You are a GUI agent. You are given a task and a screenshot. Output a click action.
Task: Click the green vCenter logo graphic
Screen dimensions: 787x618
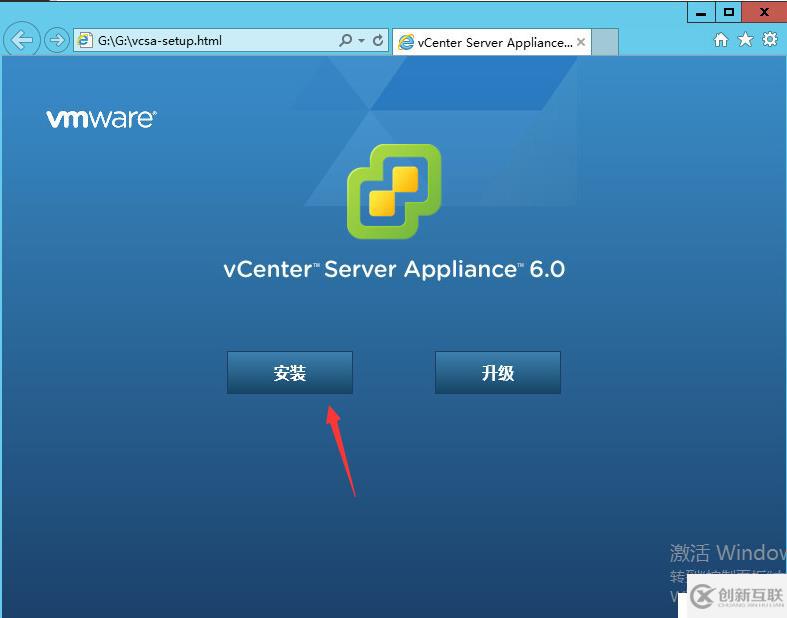point(394,191)
